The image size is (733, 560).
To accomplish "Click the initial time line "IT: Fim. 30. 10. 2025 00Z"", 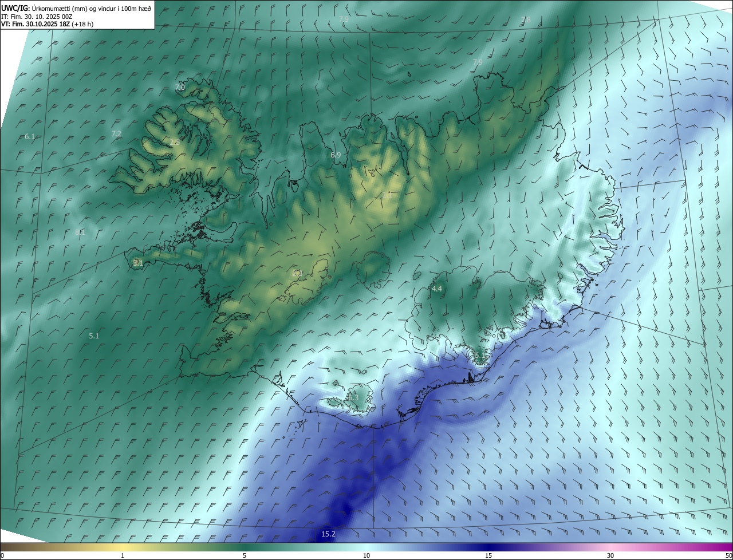I will 37,17.
